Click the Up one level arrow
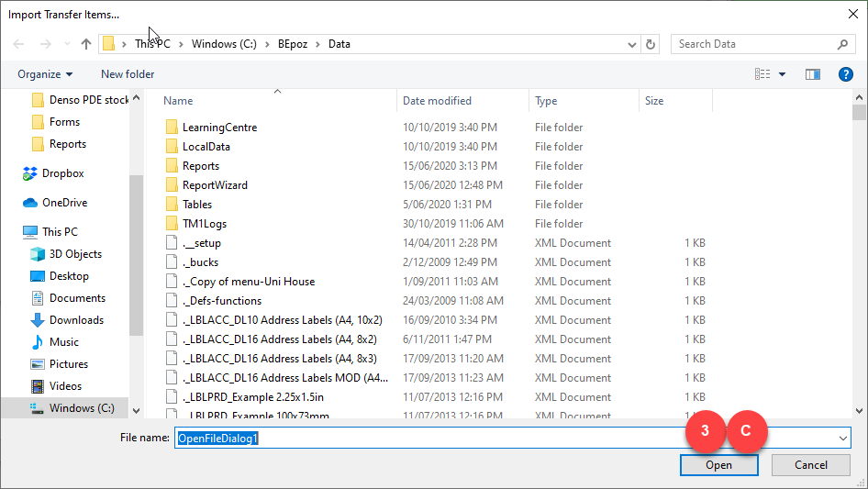 [86, 44]
